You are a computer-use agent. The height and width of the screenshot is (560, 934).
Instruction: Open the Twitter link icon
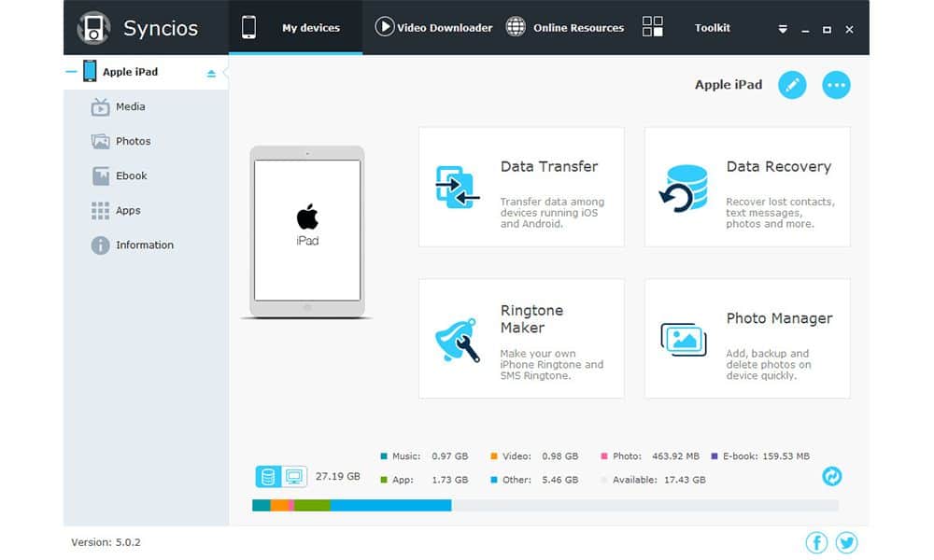846,542
